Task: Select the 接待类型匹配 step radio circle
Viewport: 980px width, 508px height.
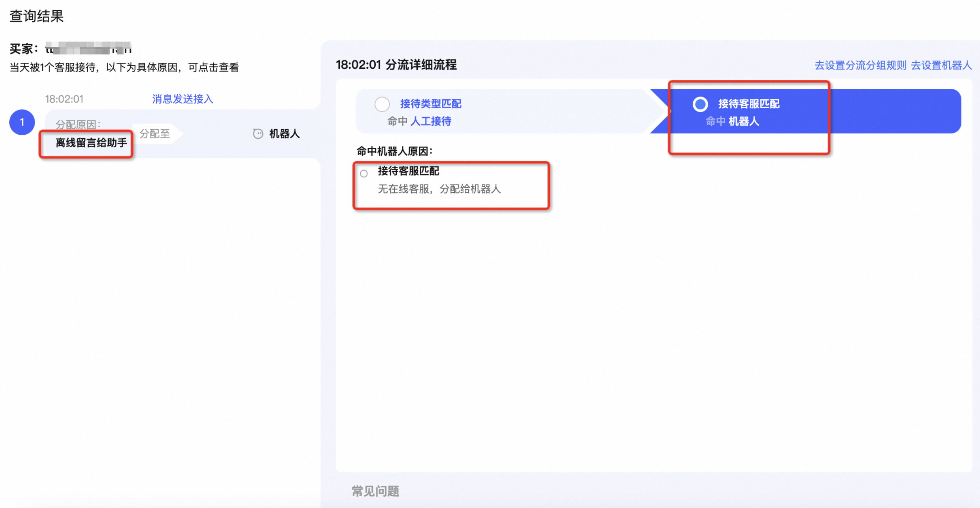Action: (382, 104)
